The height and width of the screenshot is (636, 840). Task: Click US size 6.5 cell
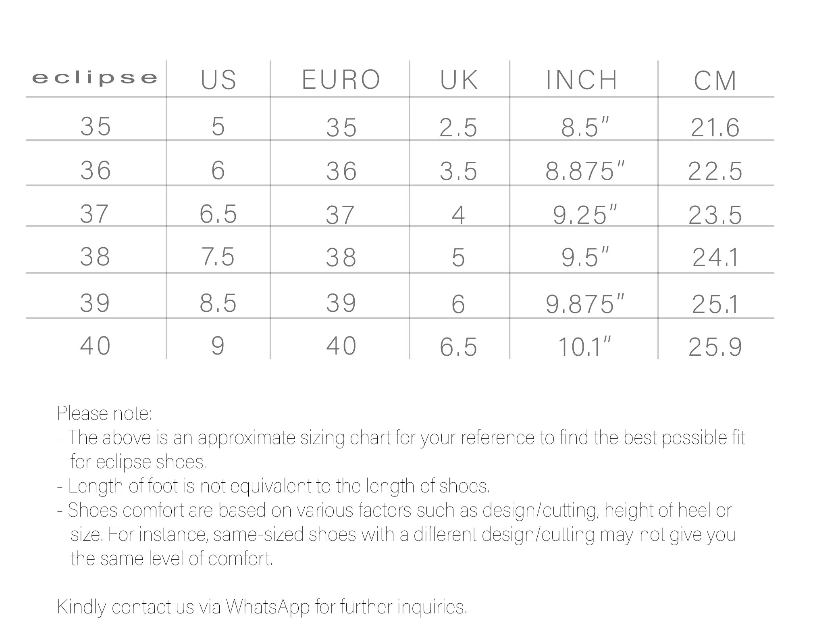[x=218, y=214]
